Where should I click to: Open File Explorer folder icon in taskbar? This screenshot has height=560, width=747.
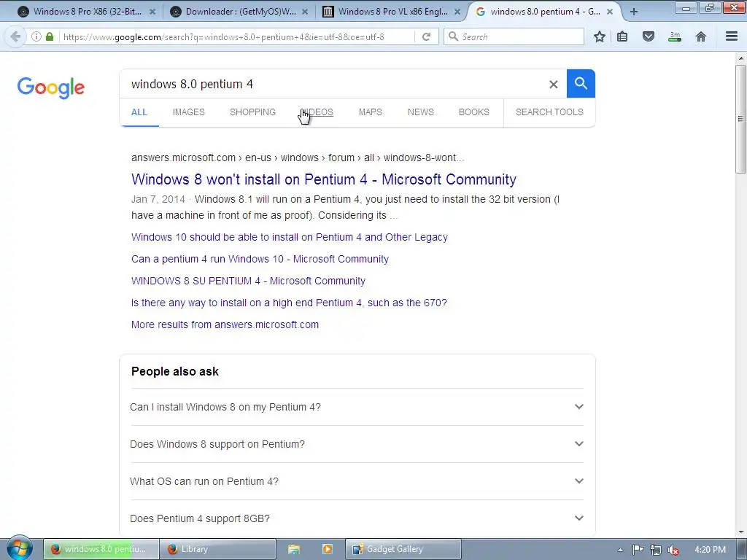[294, 550]
